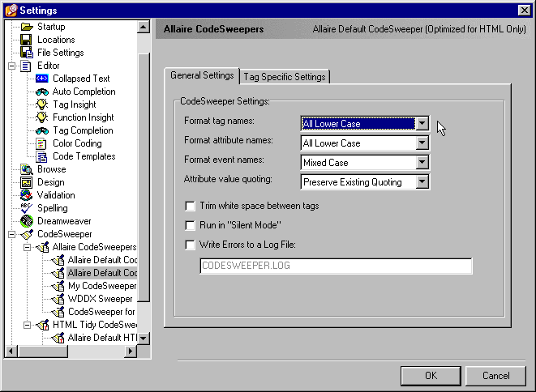Click the Color Coding page icon
The image size is (536, 392).
[42, 143]
